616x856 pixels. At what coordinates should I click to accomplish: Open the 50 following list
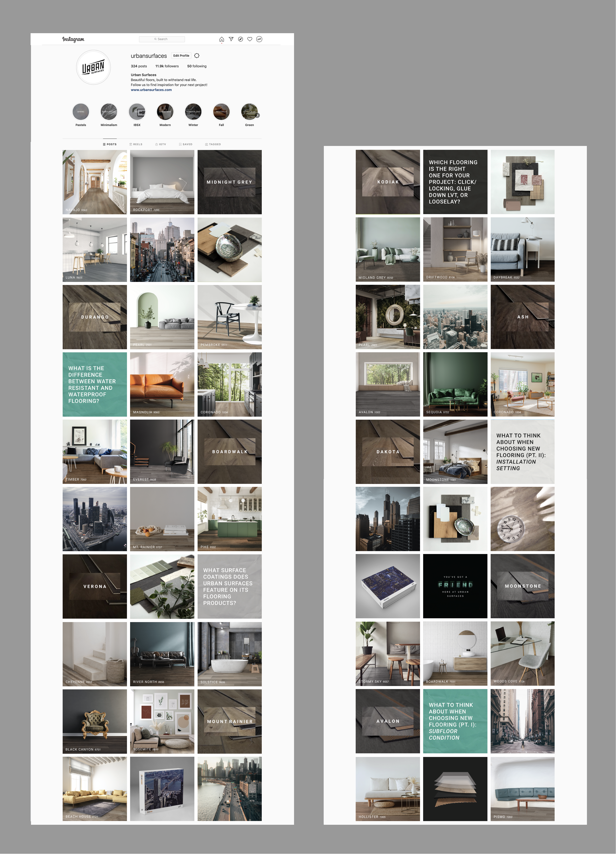[197, 66]
